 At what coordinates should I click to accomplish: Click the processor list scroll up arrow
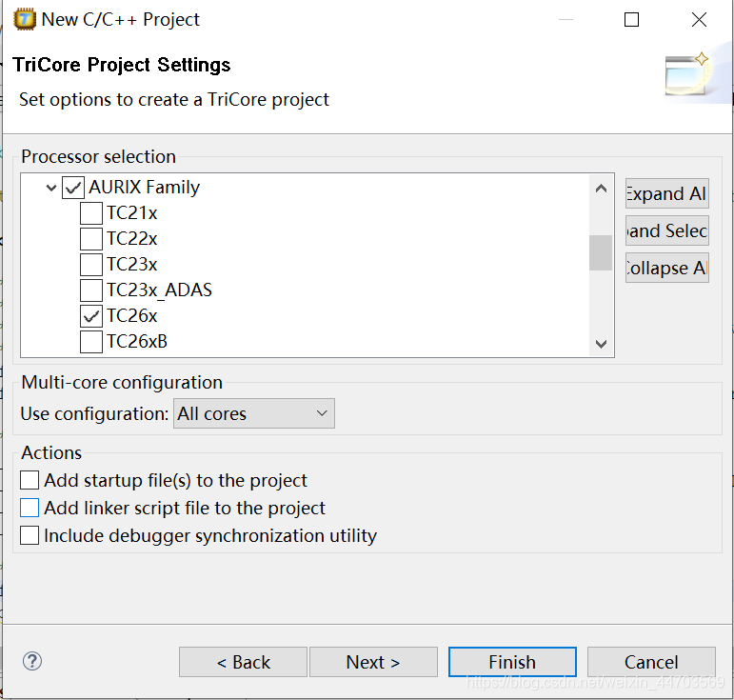coord(601,189)
